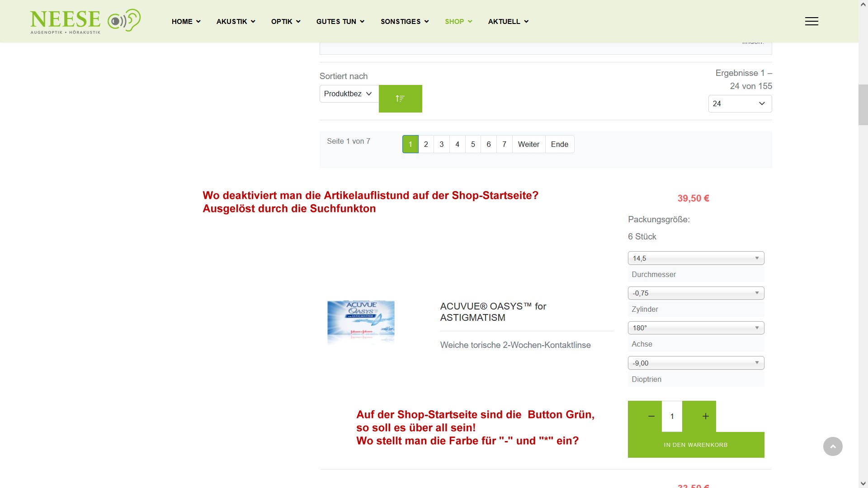The height and width of the screenshot is (488, 868).
Task: Change results per page 24 dropdown
Action: click(740, 103)
